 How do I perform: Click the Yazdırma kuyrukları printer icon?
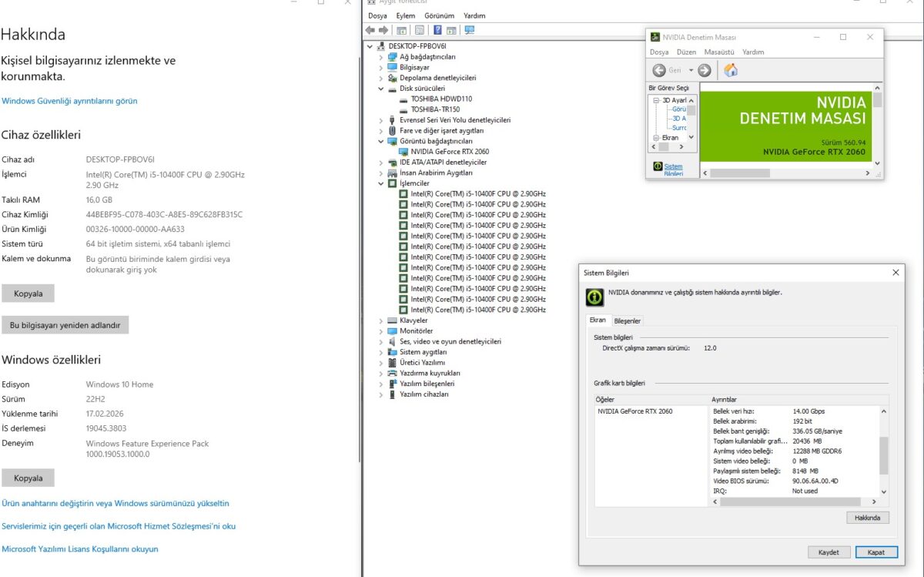click(x=393, y=373)
